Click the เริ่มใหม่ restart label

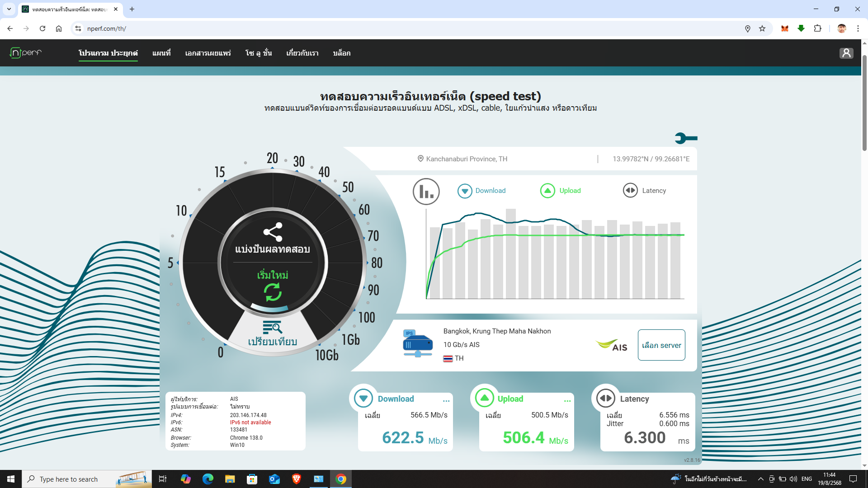[x=273, y=275]
